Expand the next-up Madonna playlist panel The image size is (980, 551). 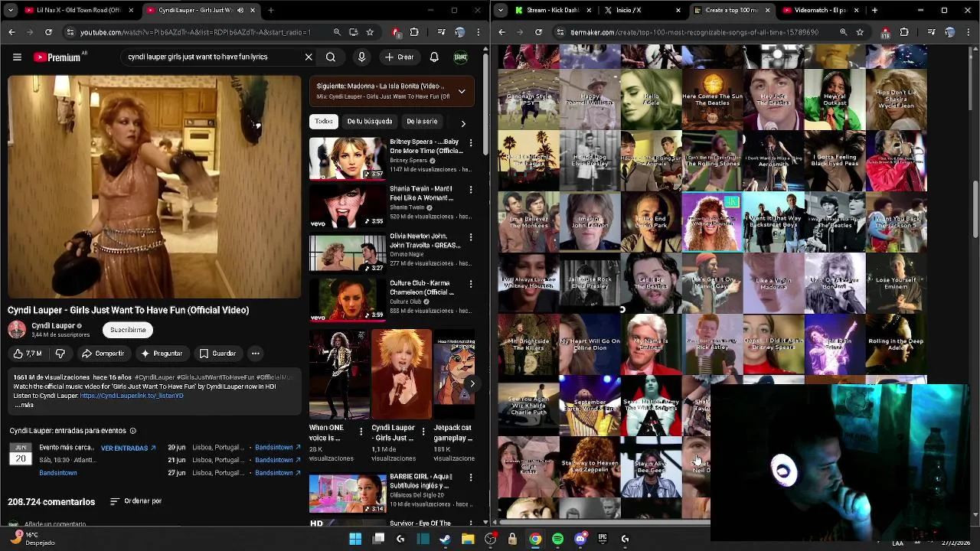(x=462, y=91)
